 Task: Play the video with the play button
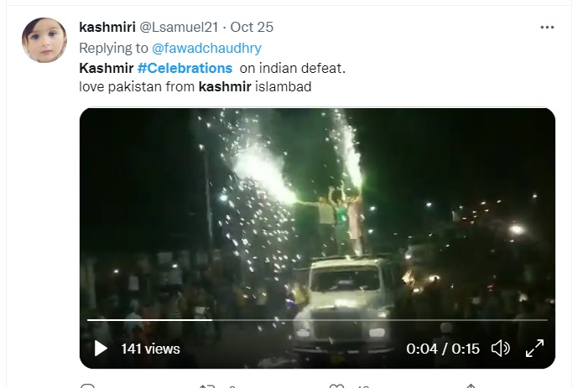pyautogui.click(x=101, y=348)
